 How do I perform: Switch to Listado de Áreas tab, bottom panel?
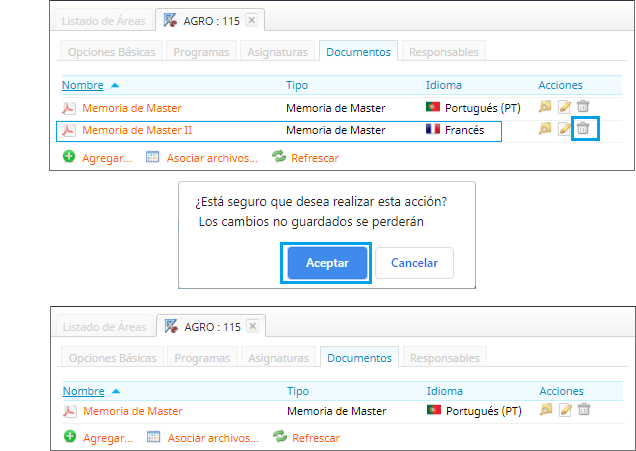pyautogui.click(x=105, y=326)
